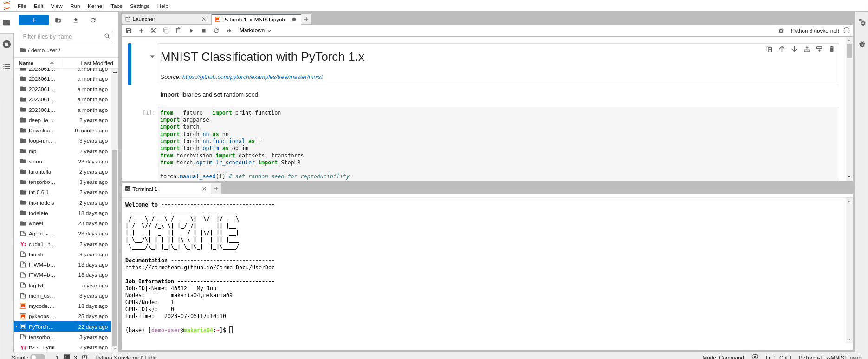Copy the selected cell

point(166,31)
